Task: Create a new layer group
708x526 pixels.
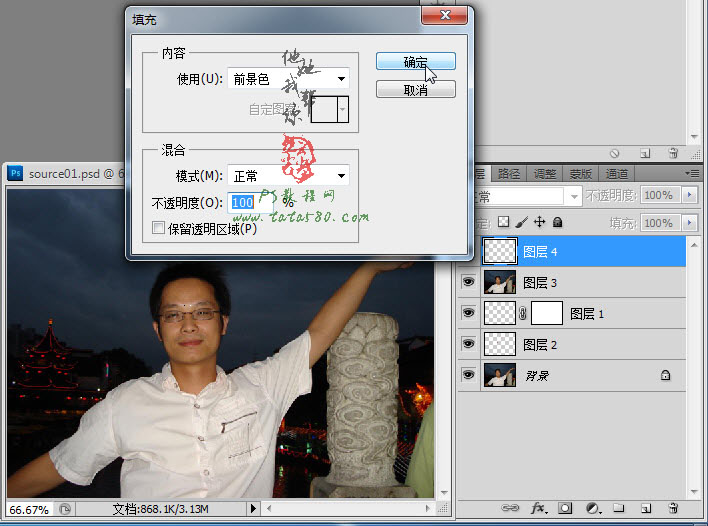Action: (619, 508)
